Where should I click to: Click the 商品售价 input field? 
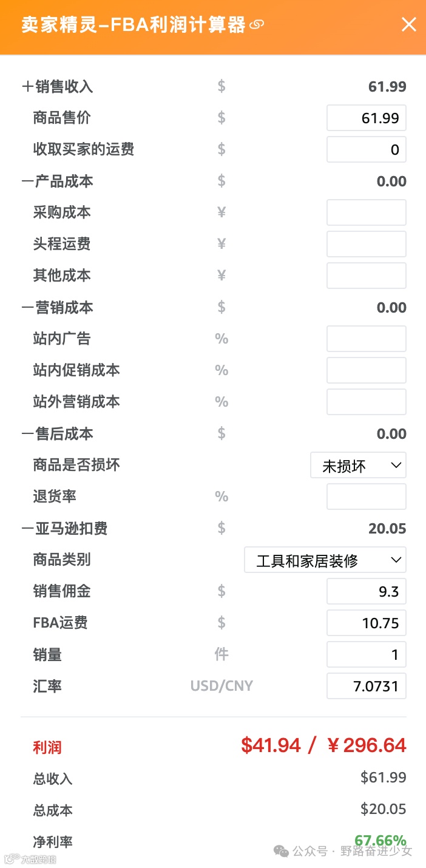point(366,118)
